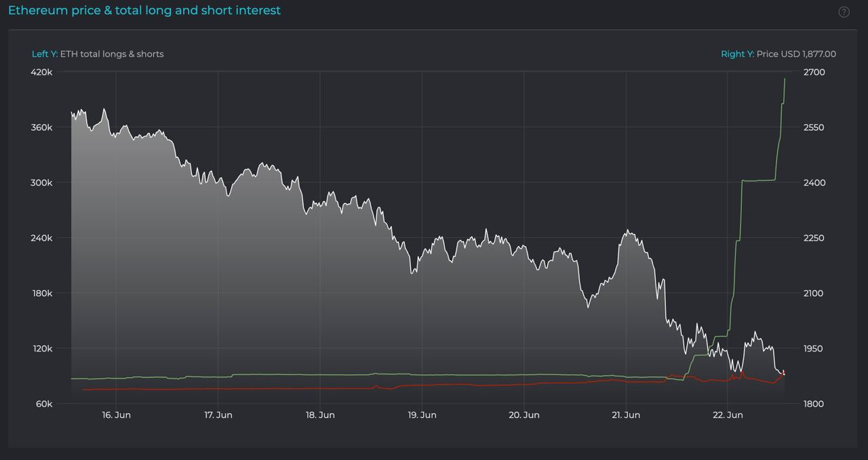The height and width of the screenshot is (460, 868).
Task: Click the green longs line peak near 2700
Action: click(x=785, y=79)
